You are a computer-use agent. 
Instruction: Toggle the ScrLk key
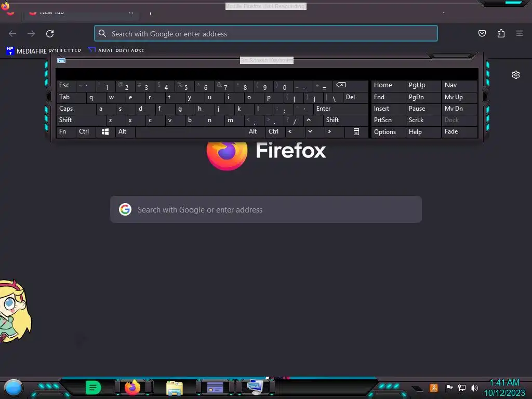(x=423, y=120)
